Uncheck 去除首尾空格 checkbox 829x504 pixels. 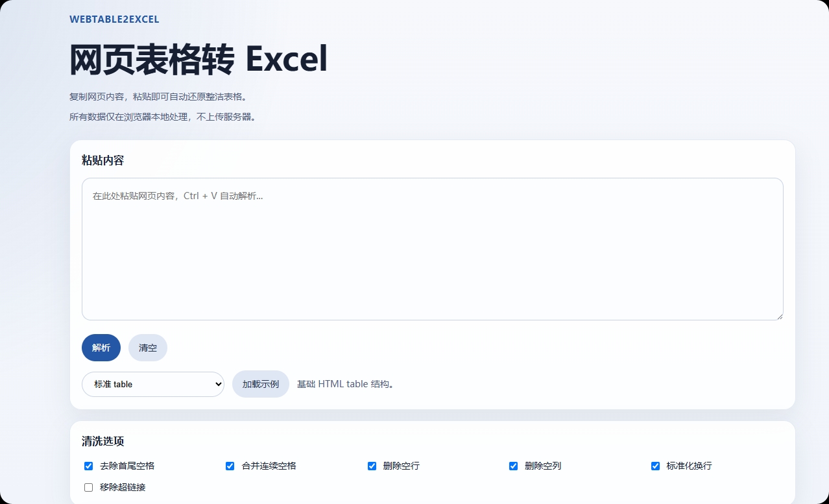point(88,466)
